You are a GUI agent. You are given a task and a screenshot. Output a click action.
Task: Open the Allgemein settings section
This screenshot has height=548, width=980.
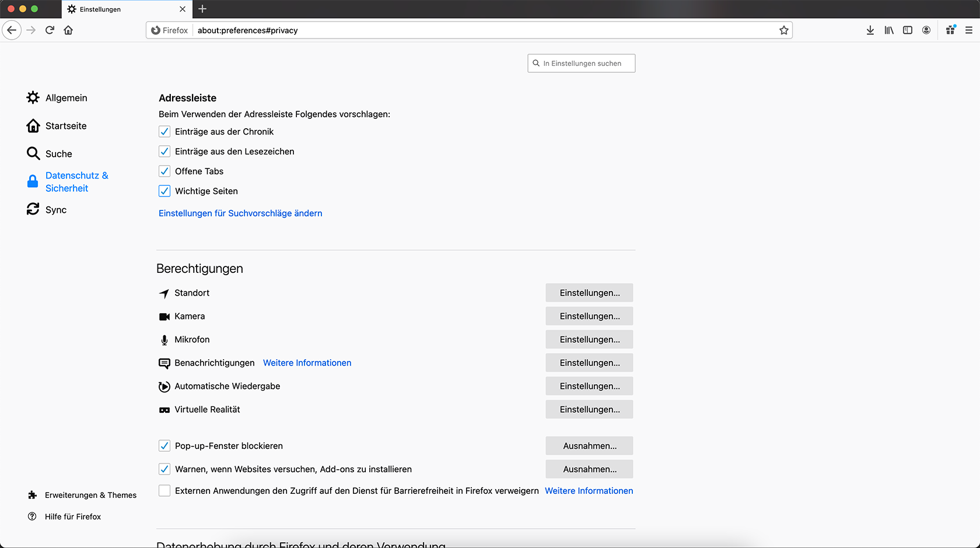tap(66, 98)
